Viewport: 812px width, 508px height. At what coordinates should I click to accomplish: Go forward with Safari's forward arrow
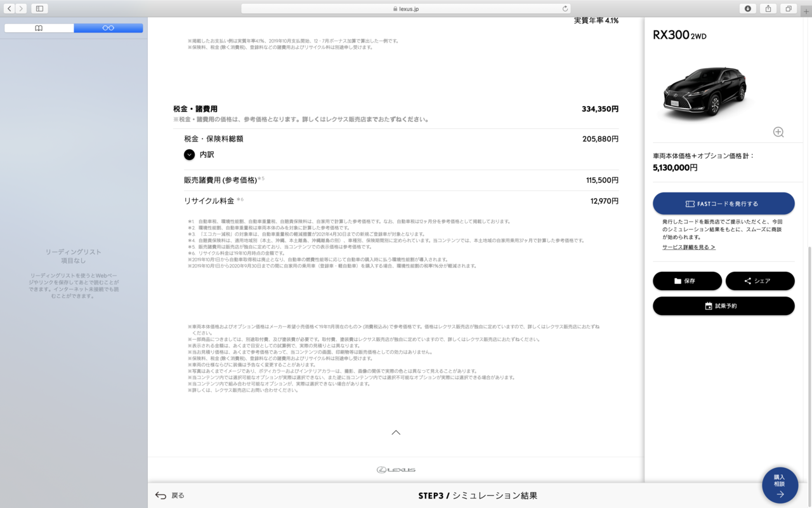click(21, 8)
